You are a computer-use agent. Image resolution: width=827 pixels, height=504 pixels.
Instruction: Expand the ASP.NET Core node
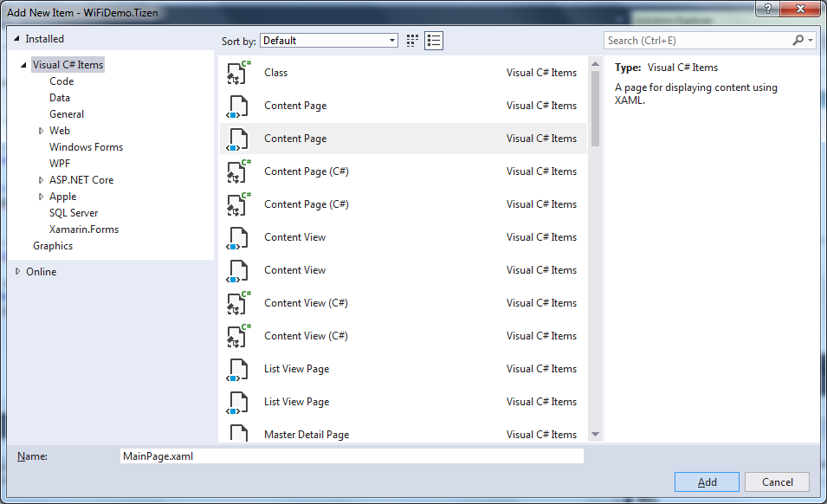41,180
